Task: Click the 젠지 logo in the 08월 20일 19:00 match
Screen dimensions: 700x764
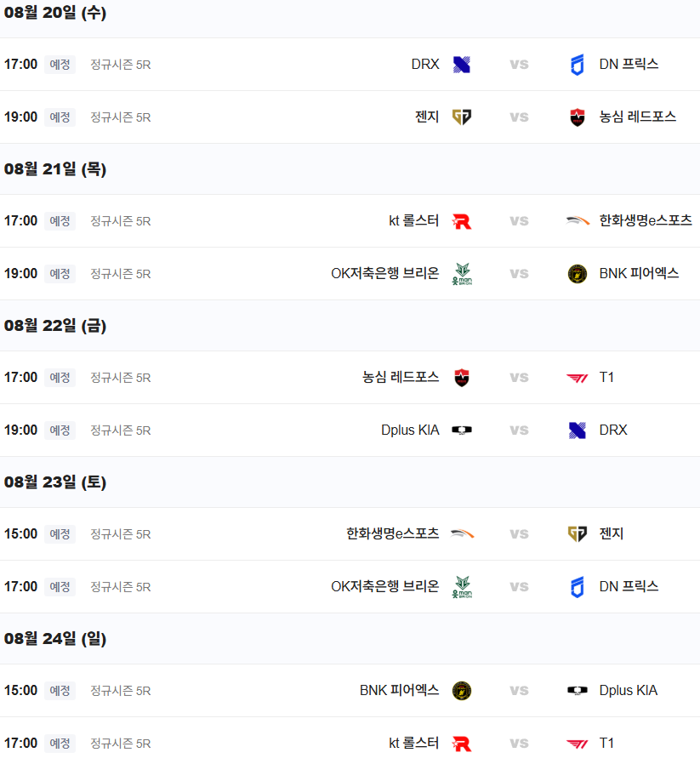Action: [461, 117]
